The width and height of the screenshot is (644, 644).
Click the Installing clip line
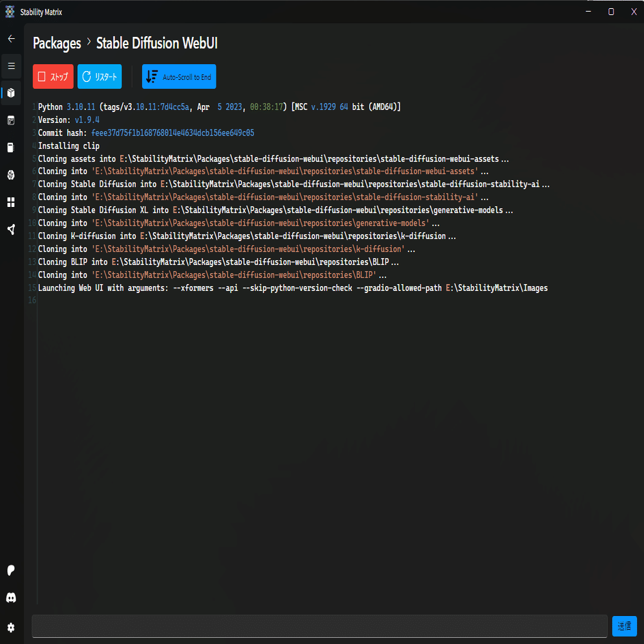pyautogui.click(x=68, y=145)
